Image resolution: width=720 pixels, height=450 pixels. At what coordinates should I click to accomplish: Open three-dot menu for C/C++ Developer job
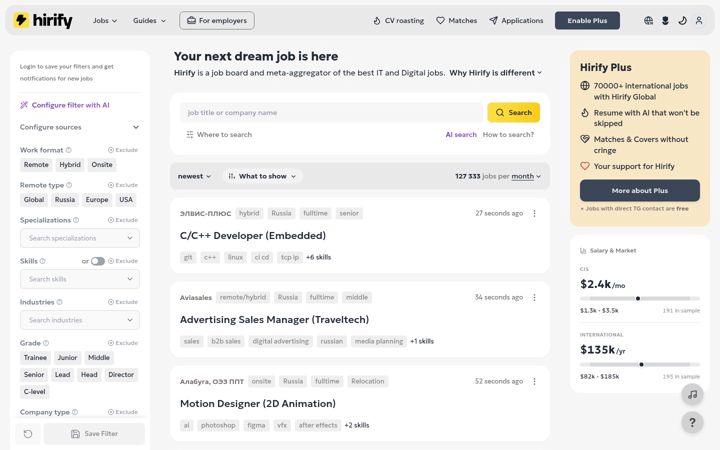point(534,214)
